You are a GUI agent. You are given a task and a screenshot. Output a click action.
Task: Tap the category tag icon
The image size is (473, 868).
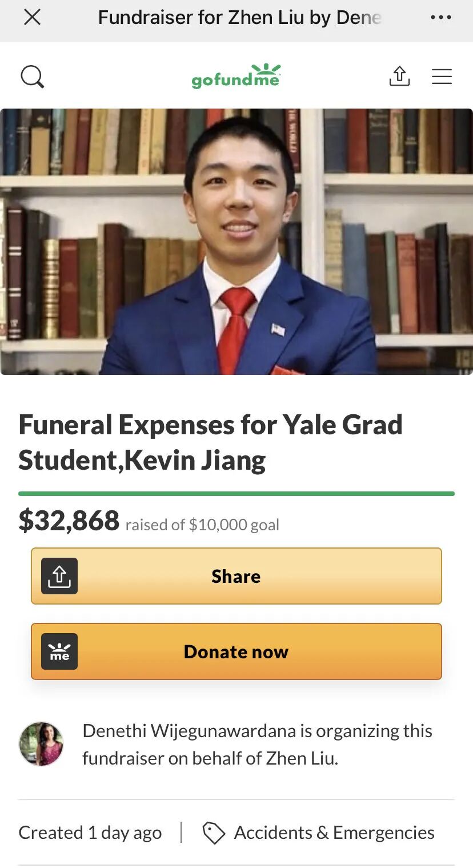coord(214,833)
